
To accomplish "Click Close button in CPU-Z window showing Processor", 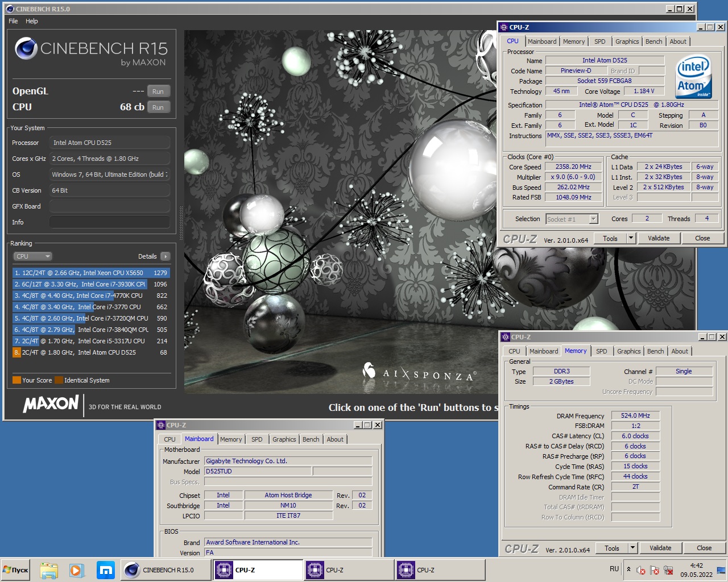I will [x=702, y=239].
